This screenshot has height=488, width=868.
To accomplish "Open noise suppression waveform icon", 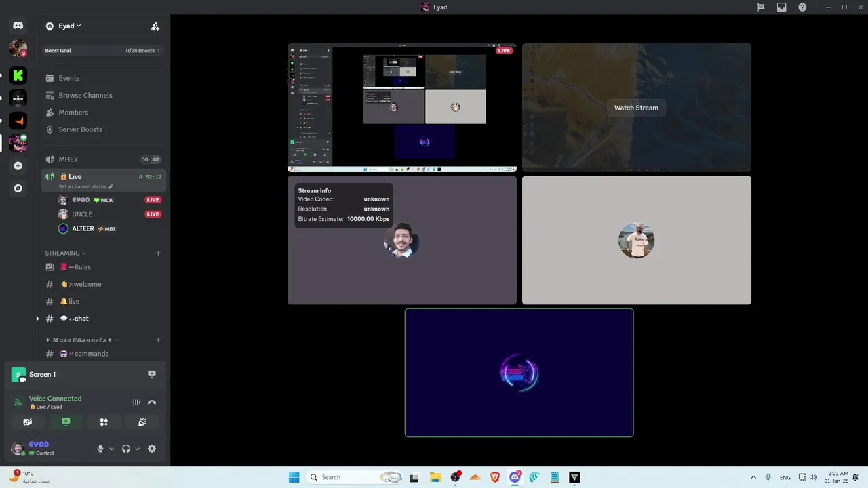I will click(136, 402).
